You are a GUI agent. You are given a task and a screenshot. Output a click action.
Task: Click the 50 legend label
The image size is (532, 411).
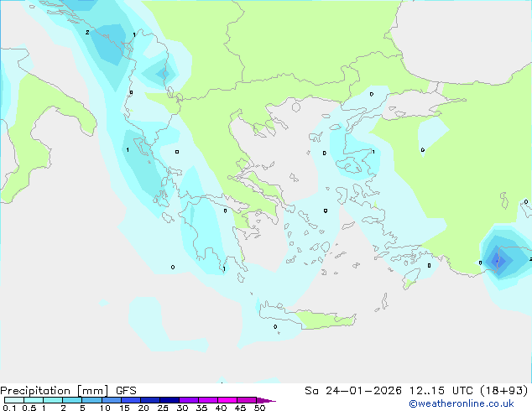pyautogui.click(x=259, y=408)
